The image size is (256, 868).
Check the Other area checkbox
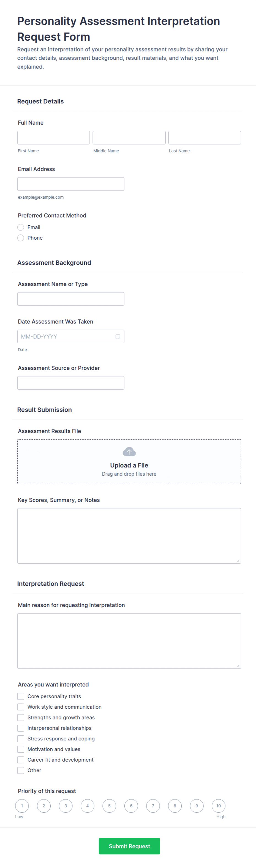21,770
